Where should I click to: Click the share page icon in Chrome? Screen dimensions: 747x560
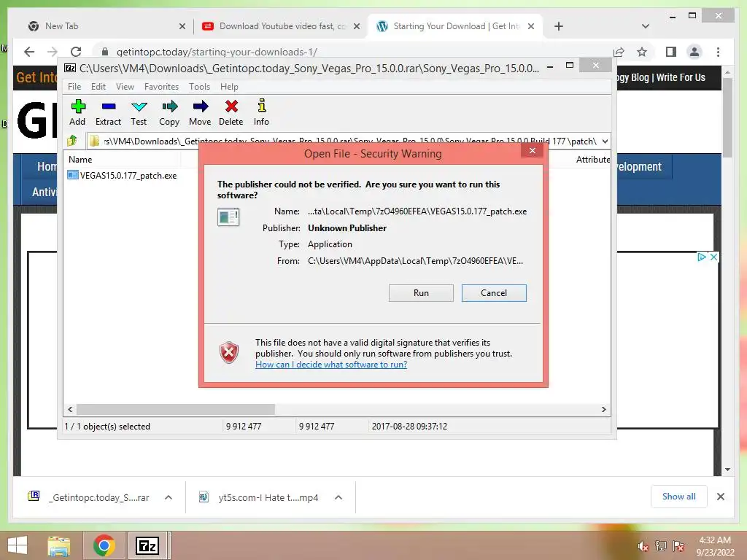(x=619, y=52)
